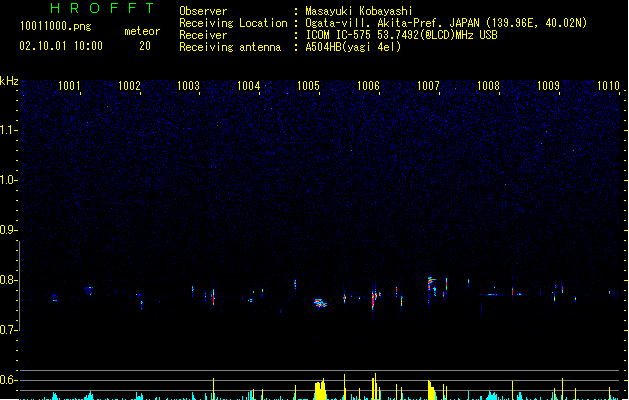
Task: Click the 1.0 frequency axis label
Action: [8, 180]
